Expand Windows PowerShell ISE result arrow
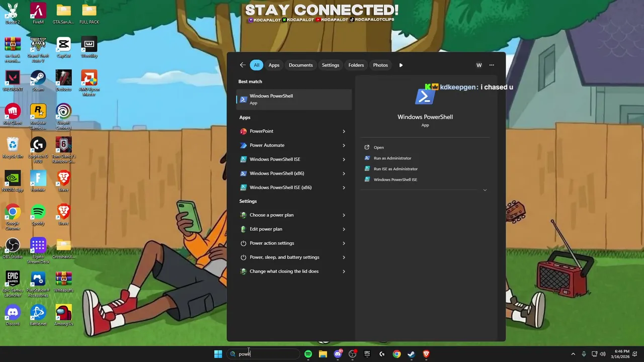 344,159
